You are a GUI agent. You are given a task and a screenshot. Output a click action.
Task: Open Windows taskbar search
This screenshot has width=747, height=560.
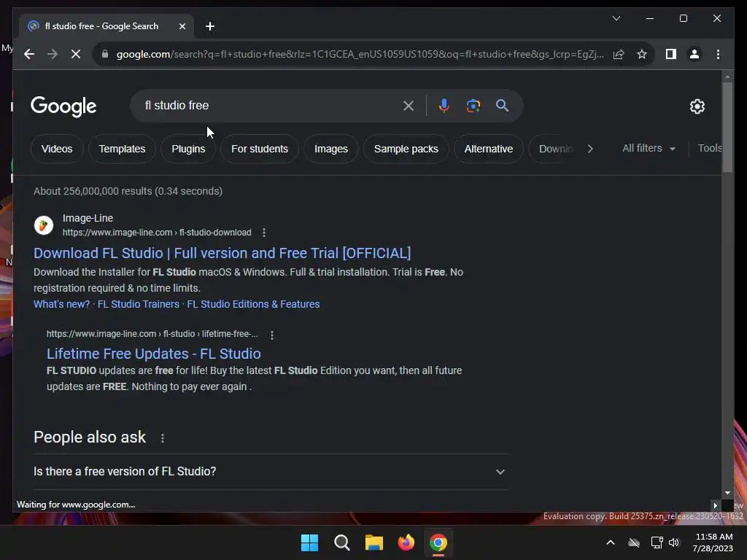click(341, 542)
